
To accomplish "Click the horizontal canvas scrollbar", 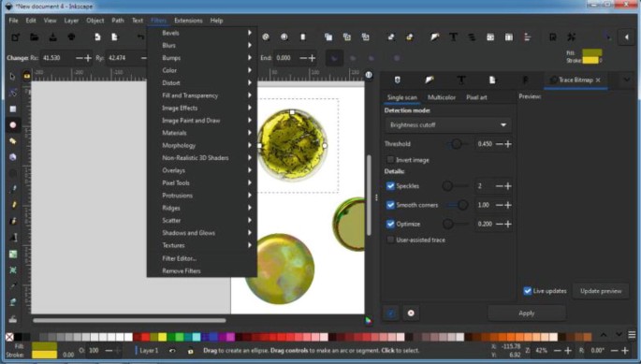I will [129, 320].
